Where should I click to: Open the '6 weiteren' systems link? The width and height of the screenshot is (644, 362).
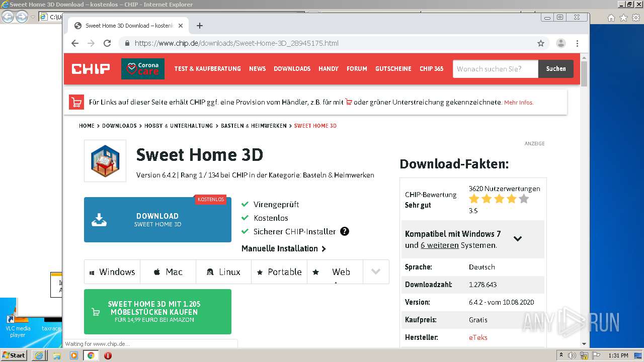440,245
